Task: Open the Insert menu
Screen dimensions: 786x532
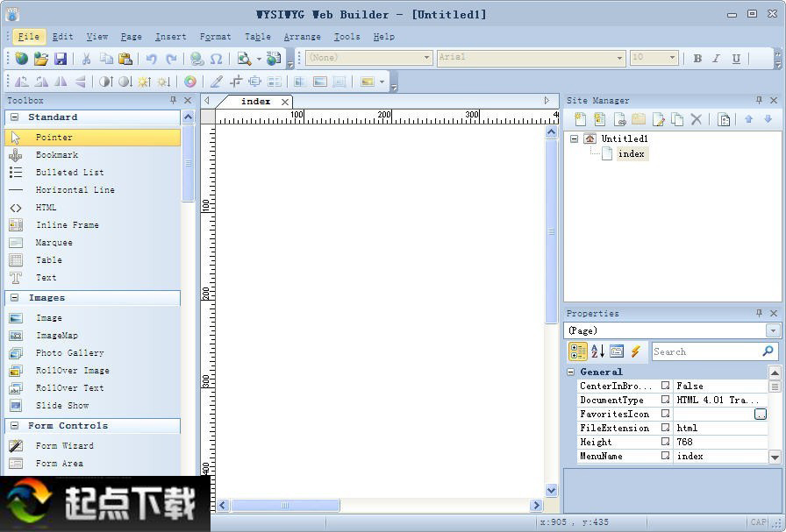Action: 170,37
